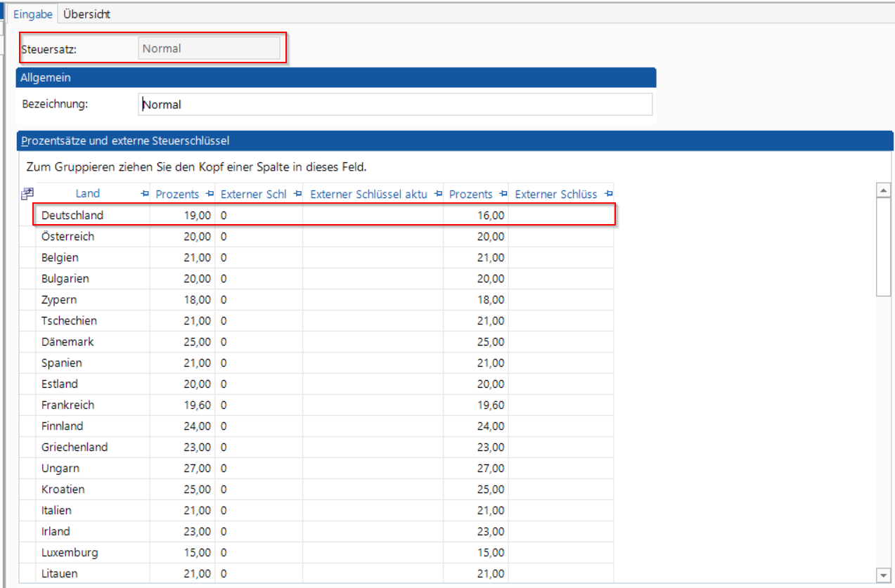Click the vertical scrollbar thumb of the table
The width and height of the screenshot is (895, 588).
(884, 246)
